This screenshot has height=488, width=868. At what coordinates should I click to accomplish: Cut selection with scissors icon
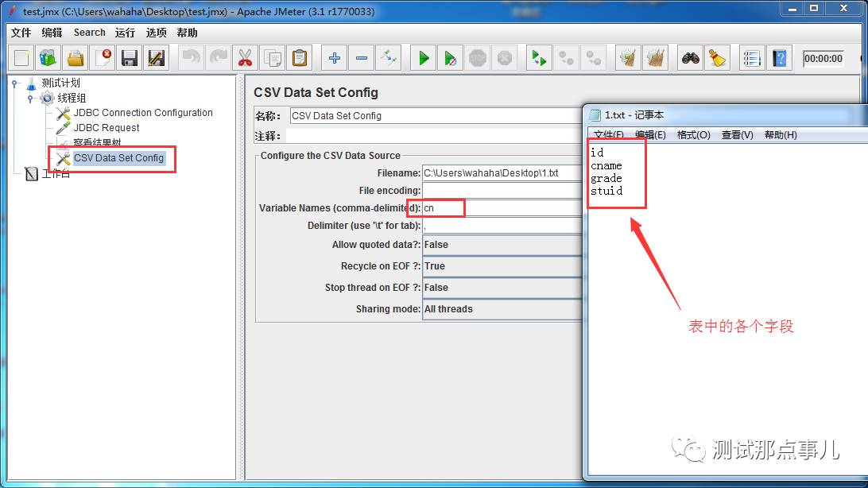[246, 58]
